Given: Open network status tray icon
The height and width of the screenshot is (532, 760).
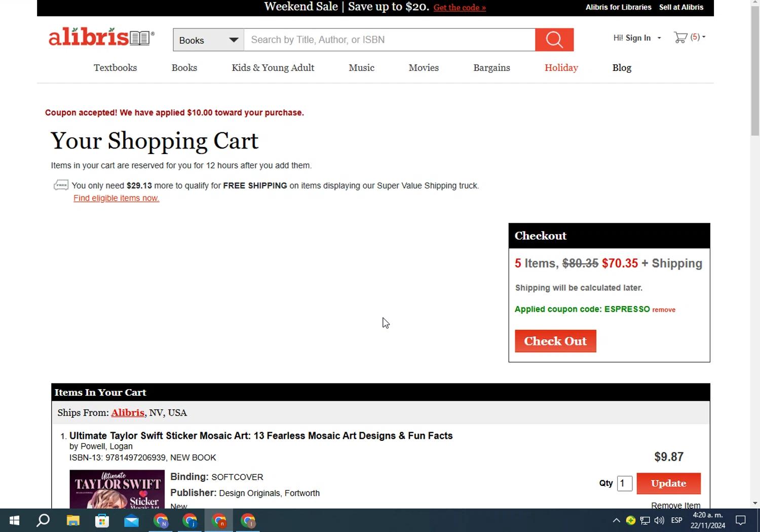Looking at the screenshot, I should (x=645, y=520).
